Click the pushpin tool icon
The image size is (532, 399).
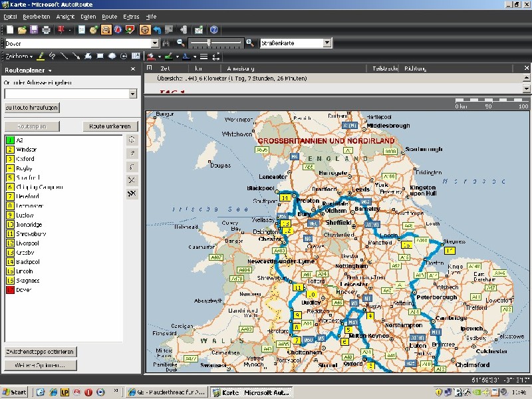[x=62, y=30]
